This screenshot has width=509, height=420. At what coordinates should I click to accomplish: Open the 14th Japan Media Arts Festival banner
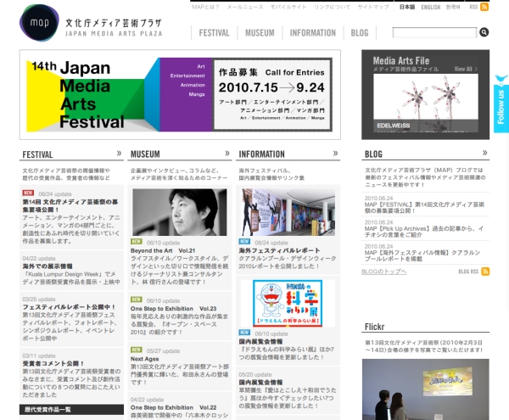coord(180,94)
